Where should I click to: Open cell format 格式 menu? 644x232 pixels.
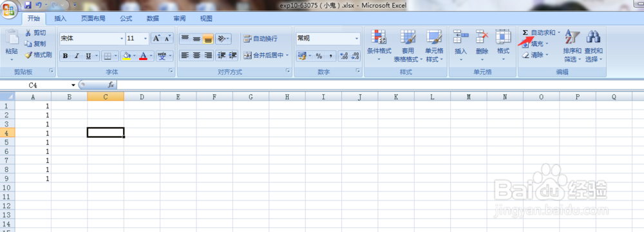[x=503, y=45]
